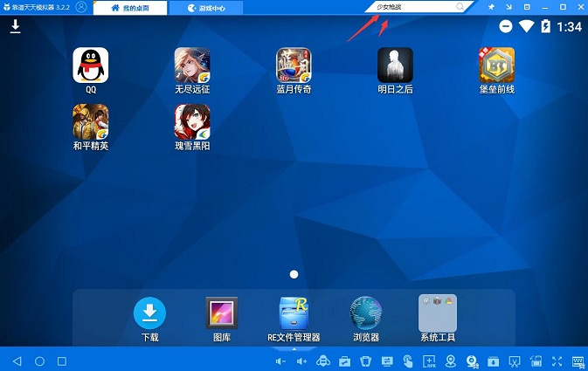The height and width of the screenshot is (371, 588).
Task: Click the screenshot scissors icon
Action: point(515,361)
